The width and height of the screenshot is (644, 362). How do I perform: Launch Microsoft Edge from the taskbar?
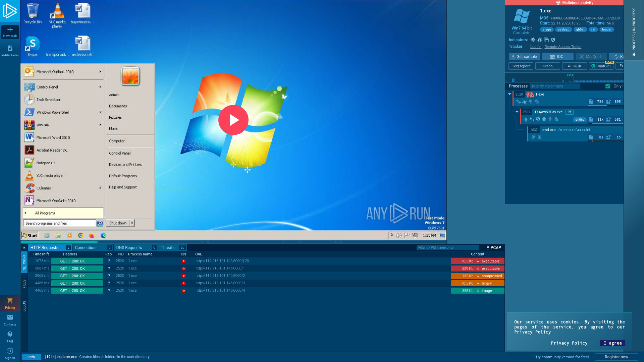pyautogui.click(x=103, y=236)
